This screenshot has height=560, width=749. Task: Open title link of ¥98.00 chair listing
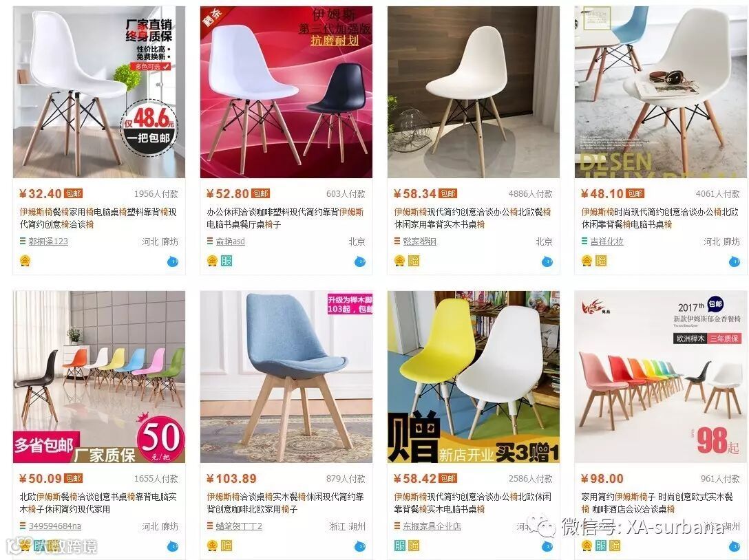pyautogui.click(x=657, y=503)
